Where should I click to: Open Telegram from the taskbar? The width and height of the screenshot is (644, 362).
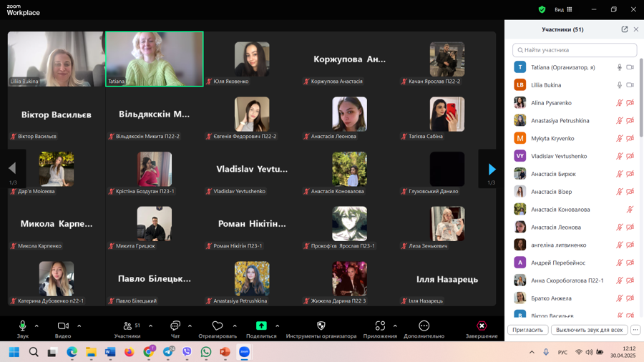tap(168, 352)
